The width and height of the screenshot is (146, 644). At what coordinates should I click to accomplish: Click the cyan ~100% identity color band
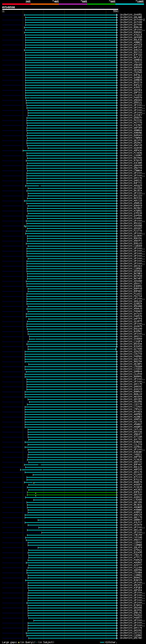click(x=130, y=4)
